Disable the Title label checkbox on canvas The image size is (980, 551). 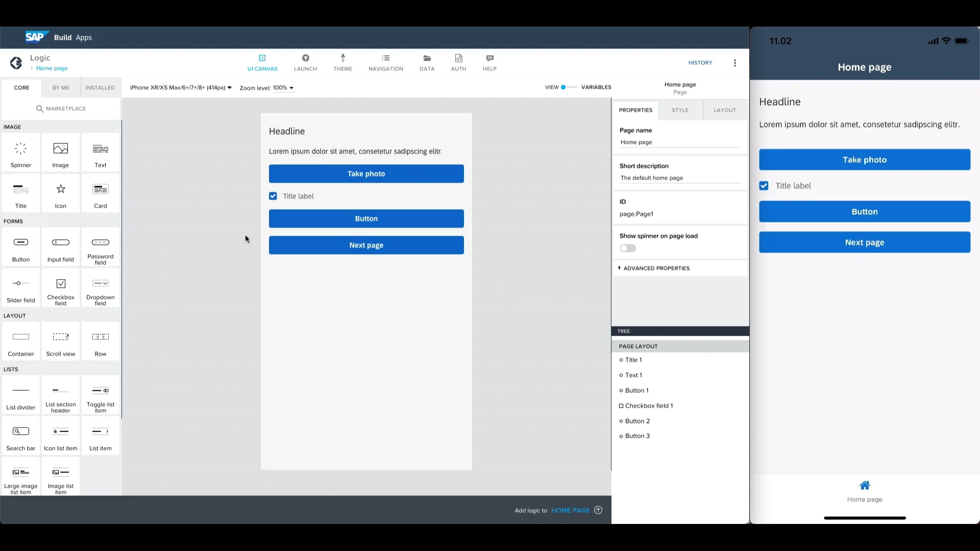273,196
